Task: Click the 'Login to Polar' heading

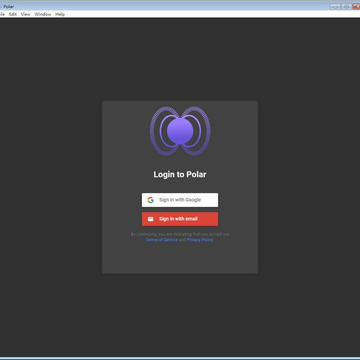Action: pyautogui.click(x=180, y=174)
